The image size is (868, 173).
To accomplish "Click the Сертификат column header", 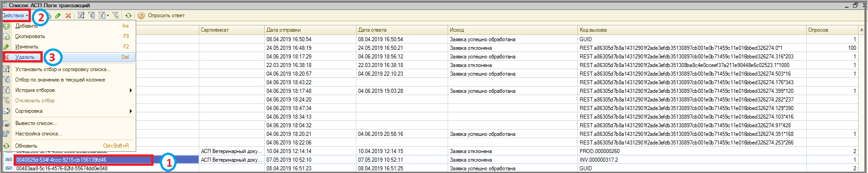I will [x=232, y=30].
